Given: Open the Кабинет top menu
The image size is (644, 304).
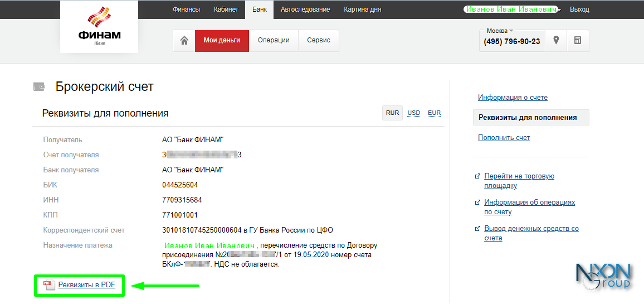Looking at the screenshot, I should tap(226, 9).
